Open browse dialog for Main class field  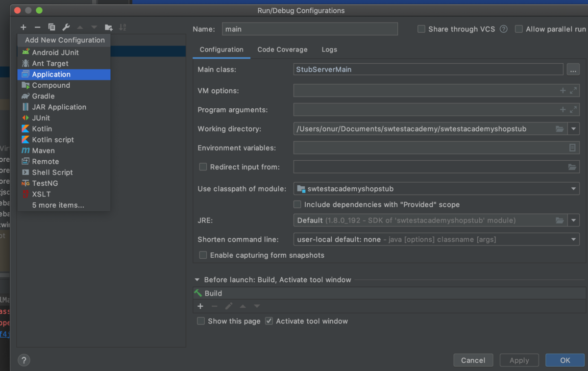pos(573,69)
